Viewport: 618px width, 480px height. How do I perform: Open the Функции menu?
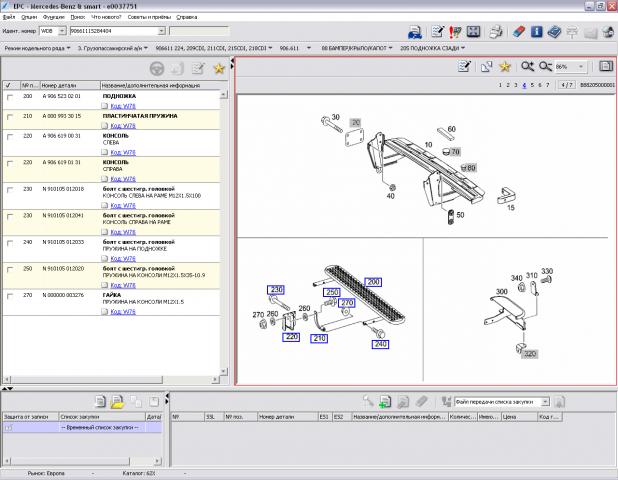(54, 17)
